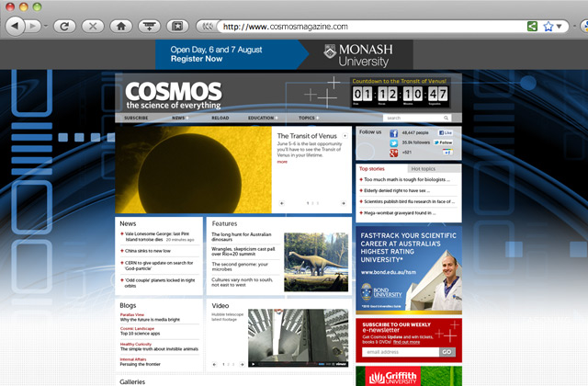Open the Twitter bird icon
The height and width of the screenshot is (386, 588).
click(393, 143)
